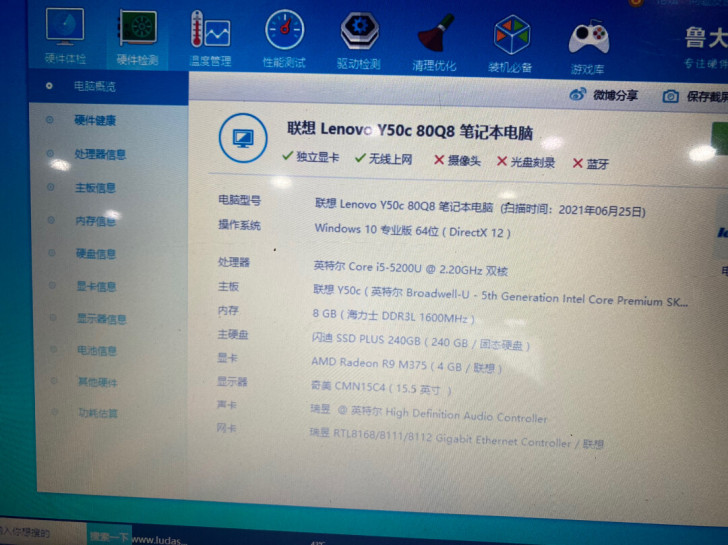Click the 显卡 row label

coord(227,358)
